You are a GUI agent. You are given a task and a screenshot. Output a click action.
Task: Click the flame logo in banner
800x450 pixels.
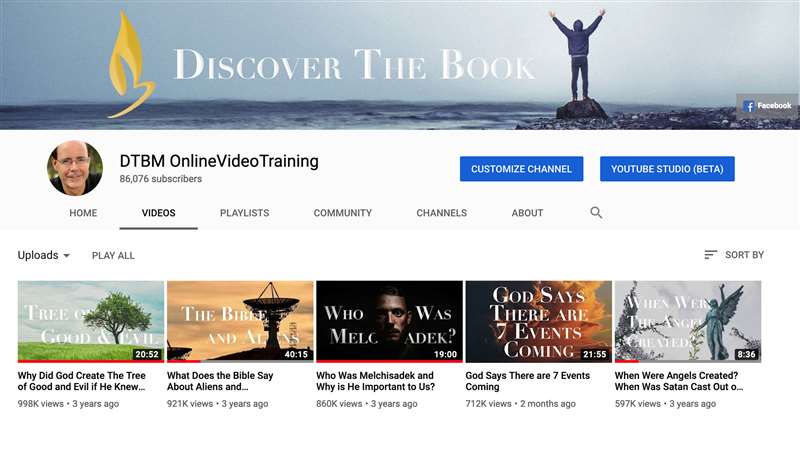[131, 65]
